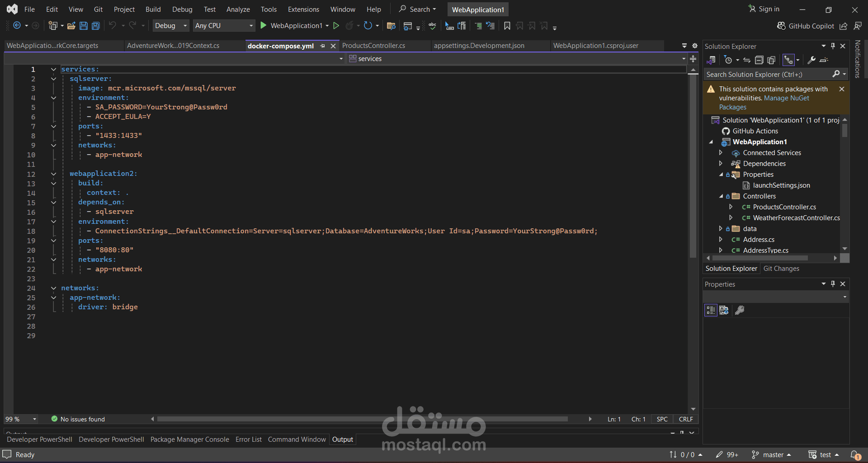Click the Solution Explorer horizontal scrollbar
Viewport: 868px width, 463px height.
tap(760, 258)
